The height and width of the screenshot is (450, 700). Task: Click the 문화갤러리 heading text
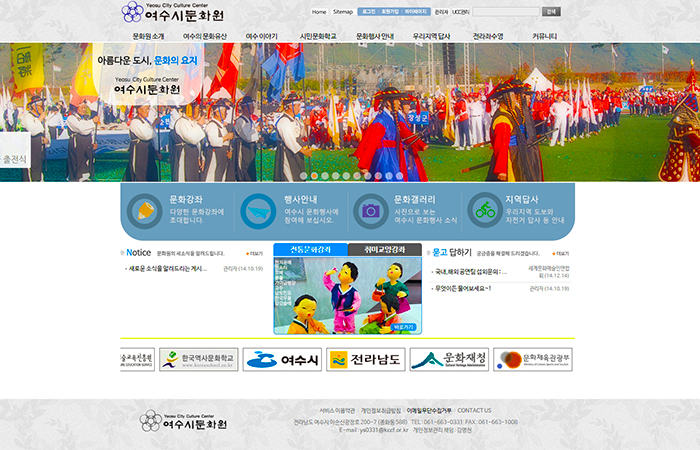coord(415,200)
